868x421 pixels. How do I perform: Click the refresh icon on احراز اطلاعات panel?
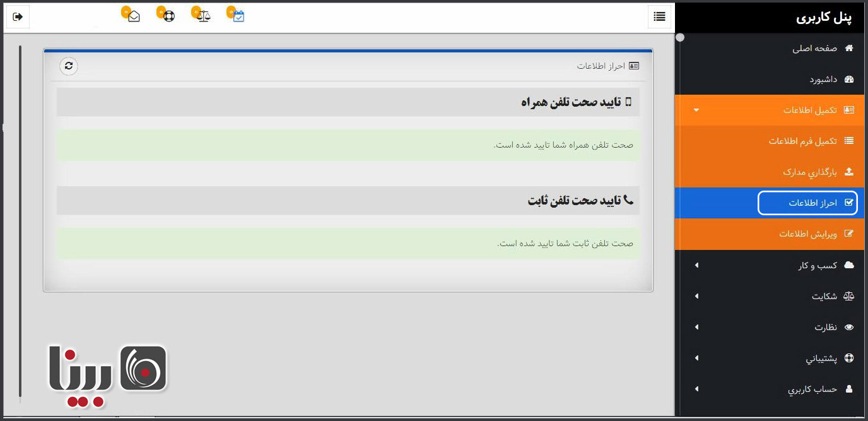click(69, 66)
